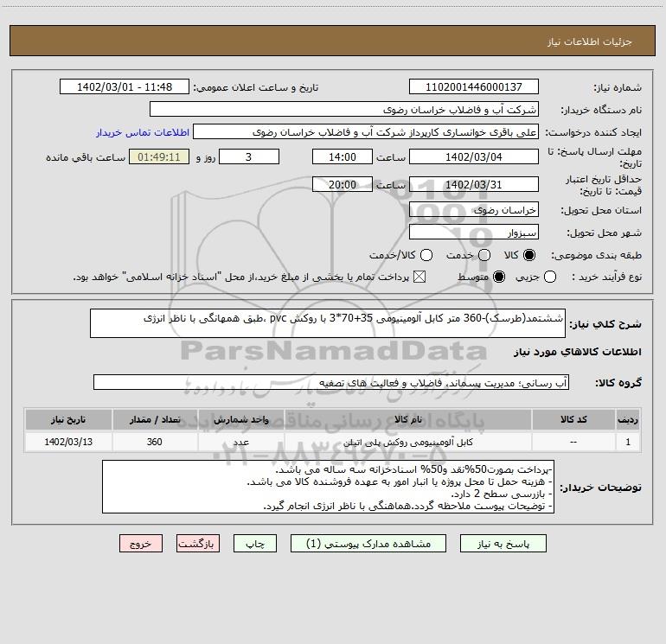Image resolution: width=666 pixels, height=644 pixels.
Task: Click the ردیف column header
Action: (628, 419)
